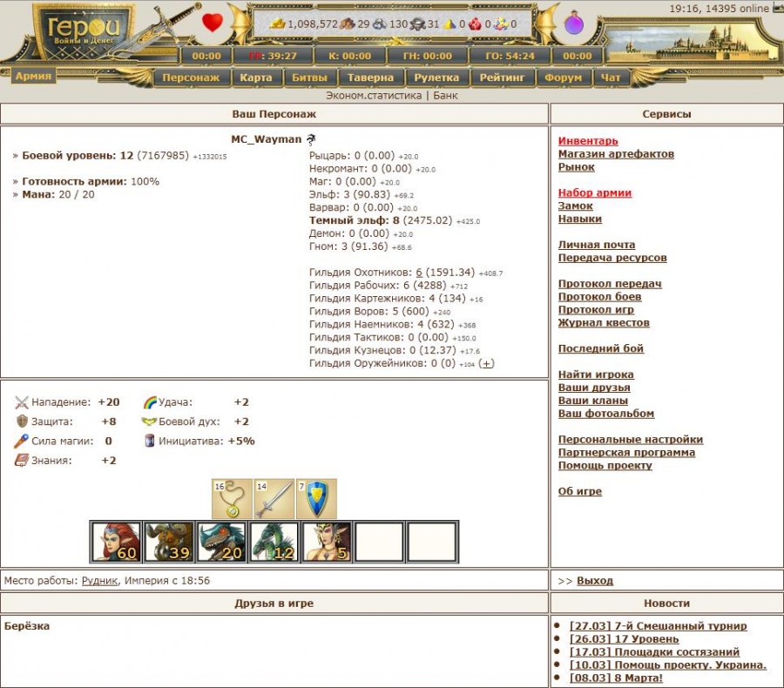This screenshot has height=688, width=784.
Task: Open the equipped sword artifact
Action: point(274,499)
